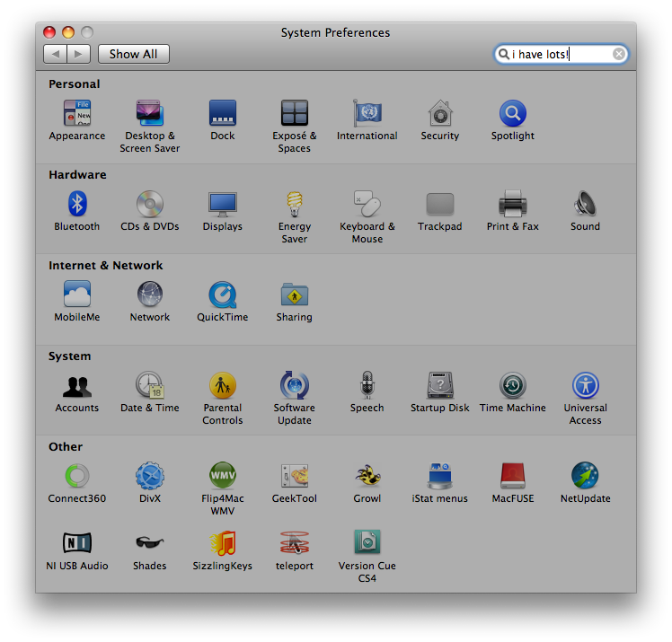
Task: Click the Show All button
Action: [x=134, y=54]
